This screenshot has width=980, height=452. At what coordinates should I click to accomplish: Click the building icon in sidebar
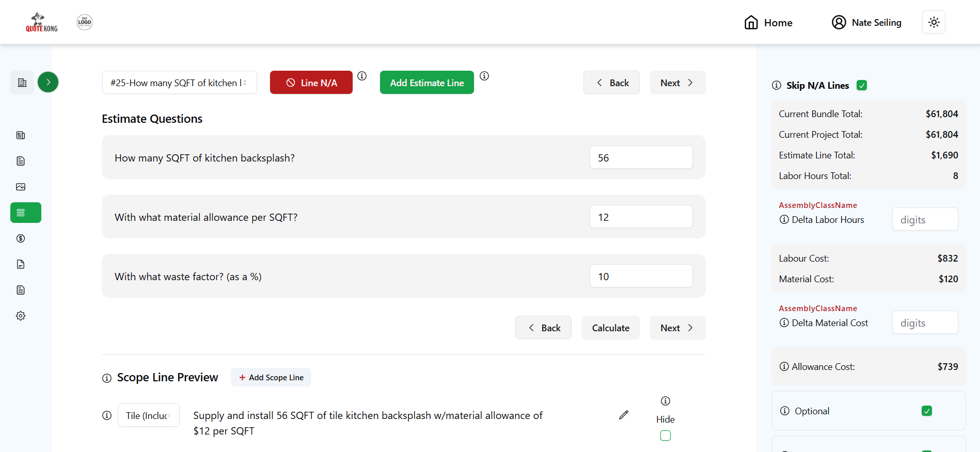pyautogui.click(x=22, y=83)
